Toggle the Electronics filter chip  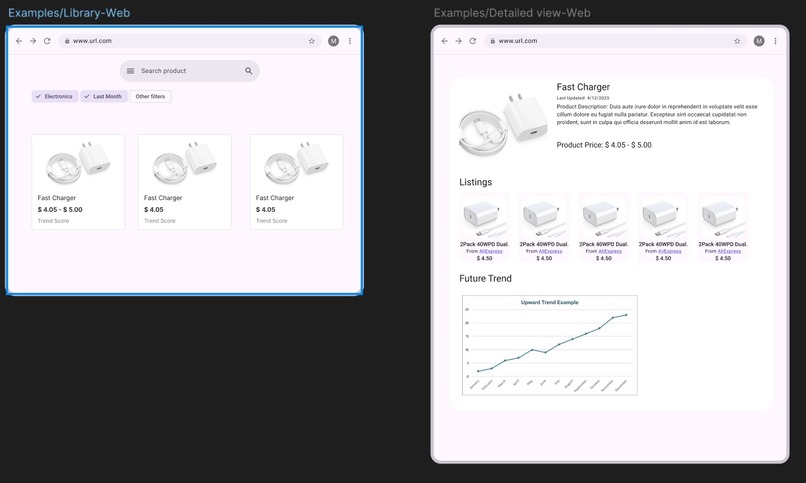pos(55,97)
